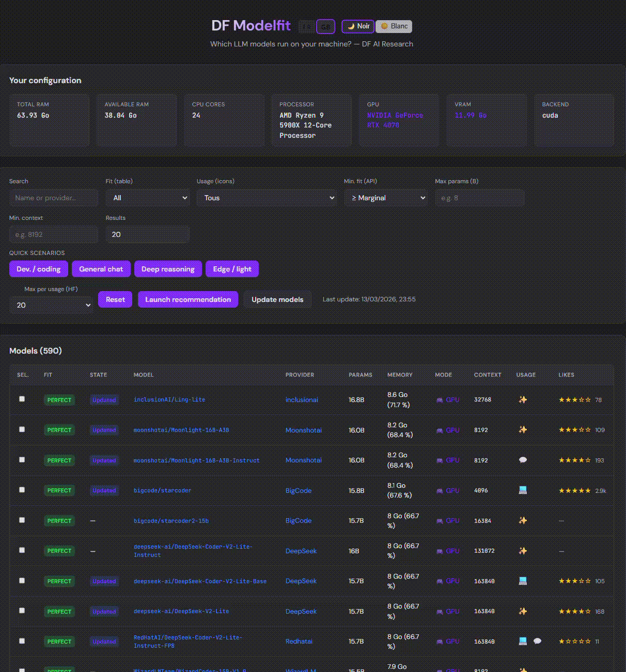Expand the Usage (icons) dropdown showing Tous
The image size is (626, 672).
[267, 198]
